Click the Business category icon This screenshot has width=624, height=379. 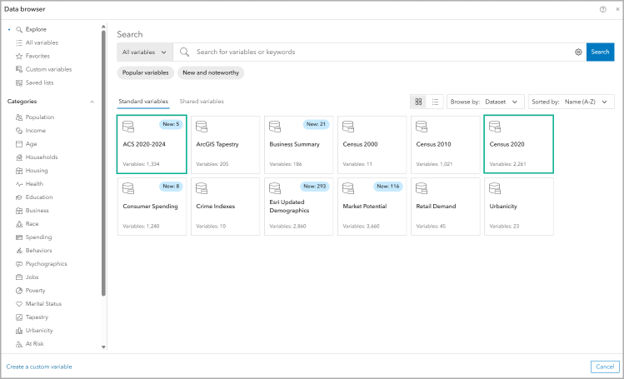click(19, 211)
